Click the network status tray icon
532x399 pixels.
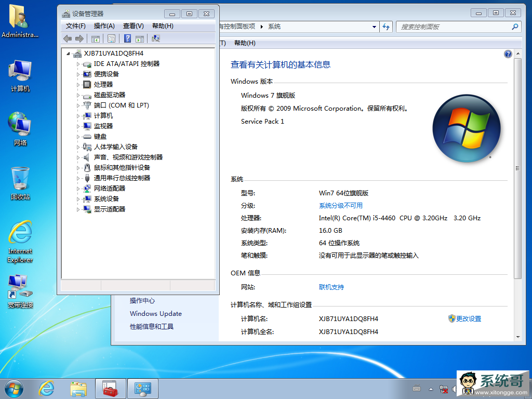444,389
